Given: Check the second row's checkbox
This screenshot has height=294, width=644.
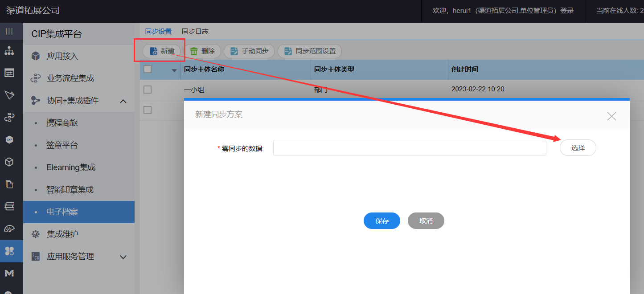Looking at the screenshot, I should (x=148, y=110).
